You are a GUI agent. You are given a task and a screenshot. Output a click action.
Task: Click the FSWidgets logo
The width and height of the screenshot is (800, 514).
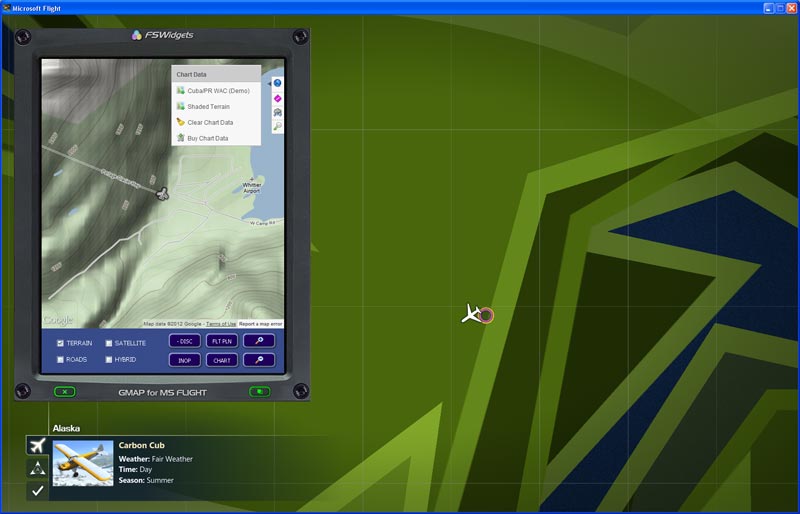163,35
